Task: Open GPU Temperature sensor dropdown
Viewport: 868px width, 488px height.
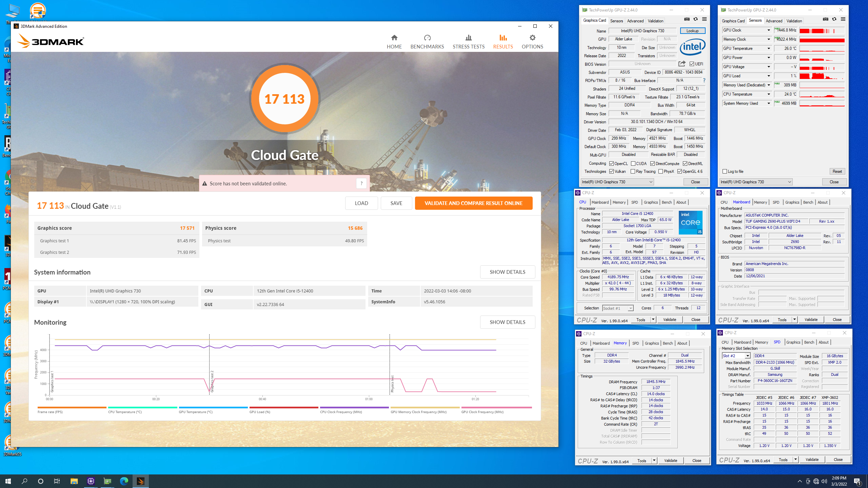Action: (x=769, y=48)
